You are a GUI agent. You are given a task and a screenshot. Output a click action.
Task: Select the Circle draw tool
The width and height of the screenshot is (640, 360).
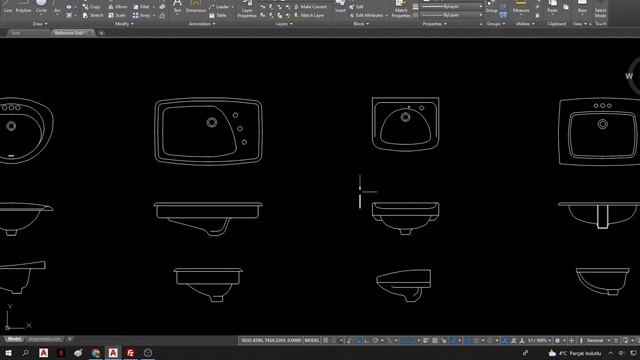click(x=41, y=7)
